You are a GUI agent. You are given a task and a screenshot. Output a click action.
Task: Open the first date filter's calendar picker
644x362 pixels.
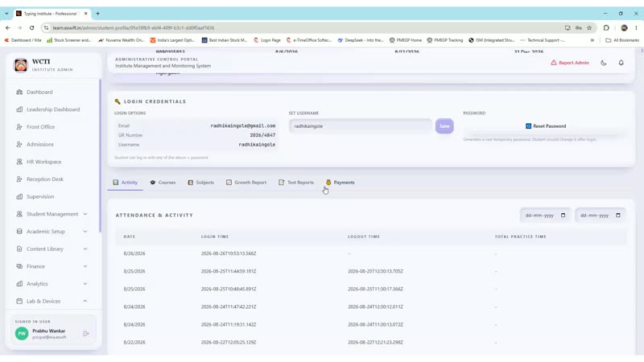(563, 215)
